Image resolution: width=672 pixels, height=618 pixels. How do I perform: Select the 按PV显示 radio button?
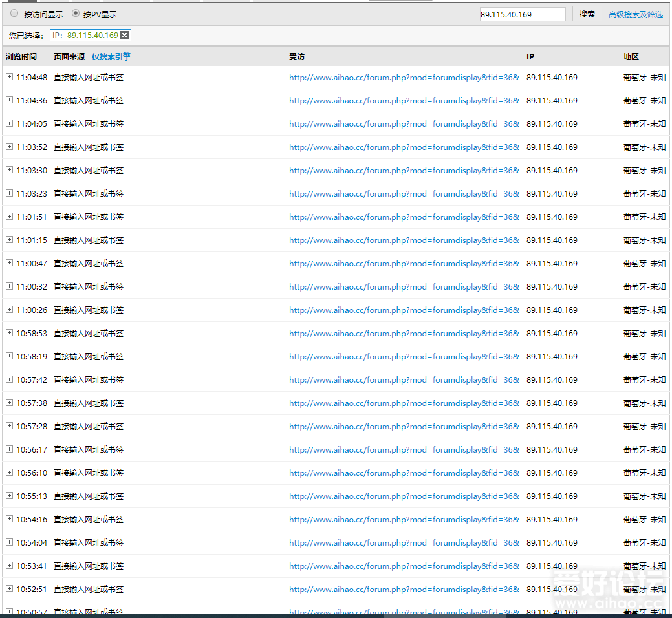[76, 14]
